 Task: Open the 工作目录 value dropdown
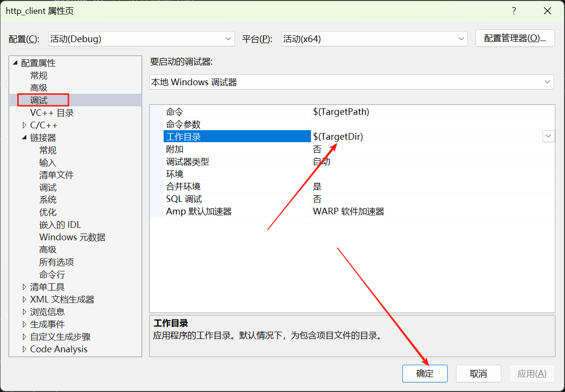548,136
